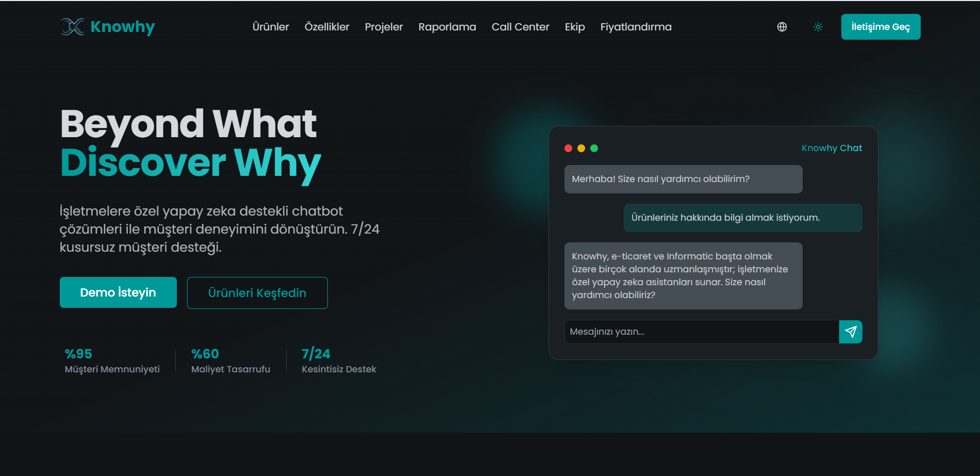
Task: Click the Knowhy brand name text
Action: pos(123,27)
